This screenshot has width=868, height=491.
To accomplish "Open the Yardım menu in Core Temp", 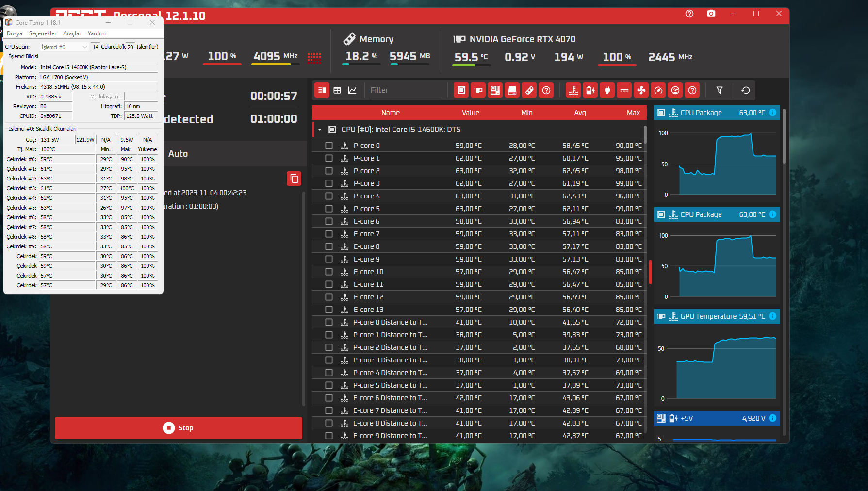I will click(97, 33).
